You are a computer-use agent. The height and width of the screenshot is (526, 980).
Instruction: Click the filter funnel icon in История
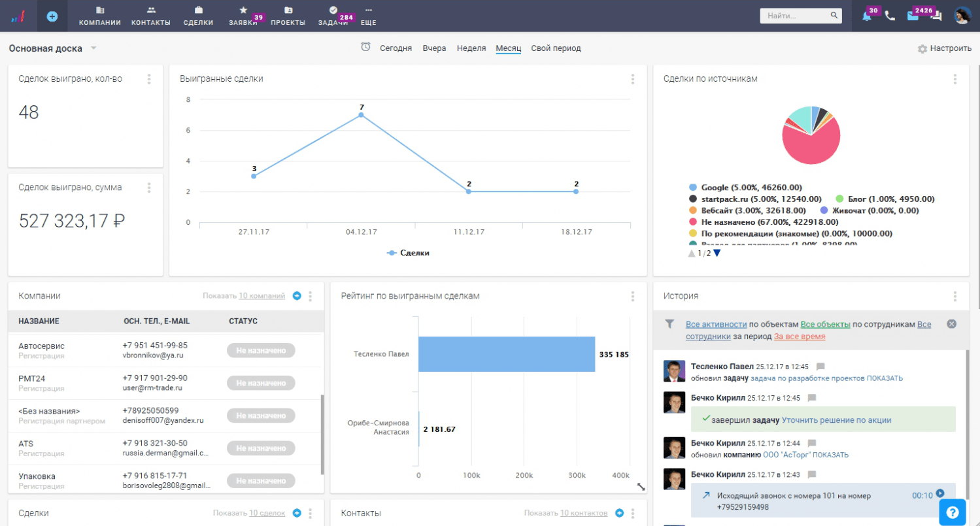(x=669, y=324)
